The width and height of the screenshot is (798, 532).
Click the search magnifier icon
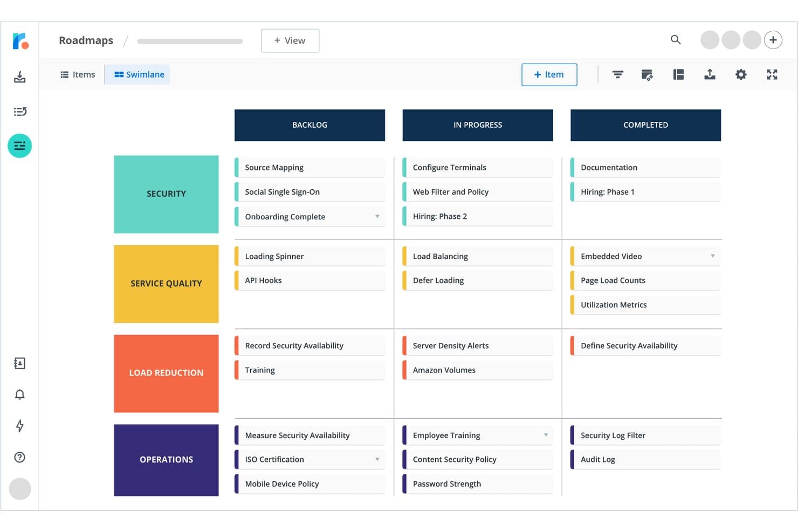pos(676,40)
